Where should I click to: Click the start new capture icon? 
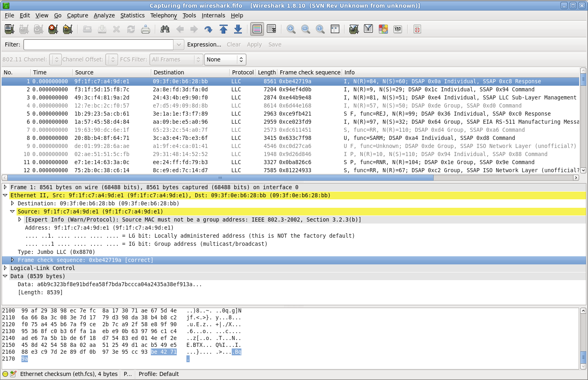click(x=38, y=29)
